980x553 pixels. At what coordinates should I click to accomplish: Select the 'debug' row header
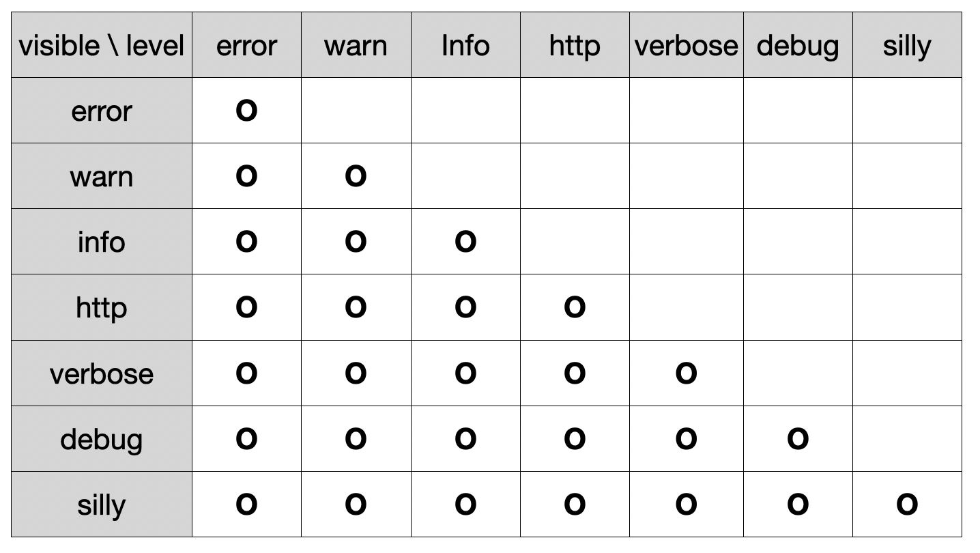point(102,438)
